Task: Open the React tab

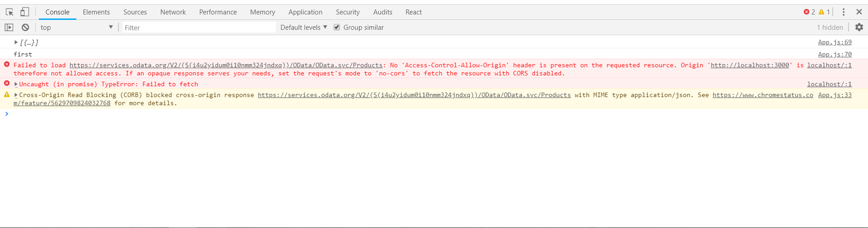Action: tap(413, 12)
